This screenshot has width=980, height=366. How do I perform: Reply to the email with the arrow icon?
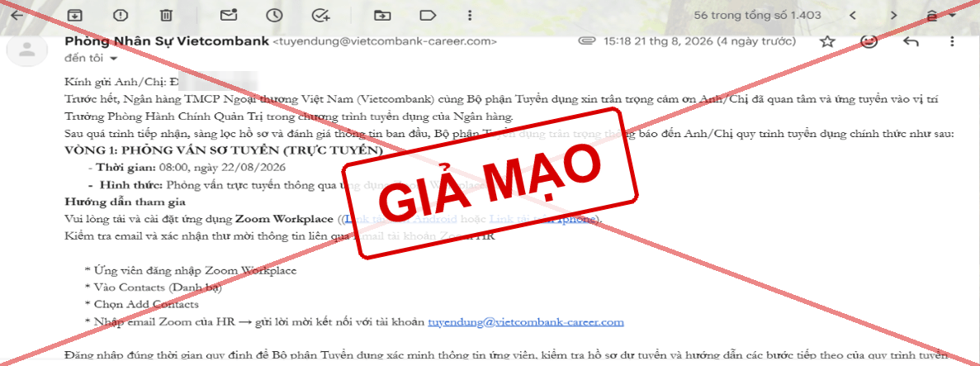[911, 42]
